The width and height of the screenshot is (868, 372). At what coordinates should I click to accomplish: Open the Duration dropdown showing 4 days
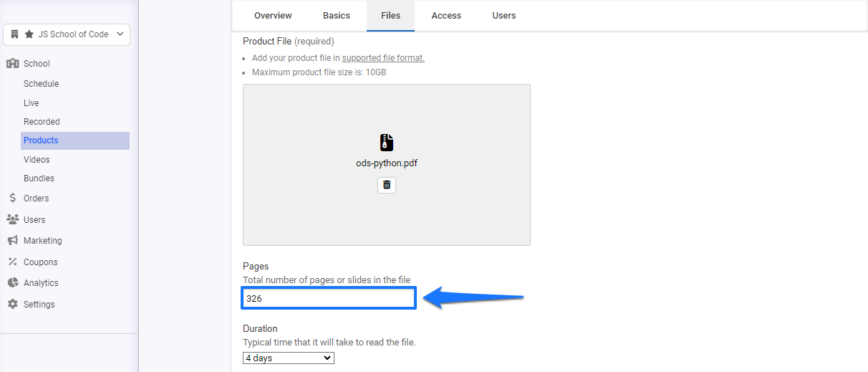click(289, 358)
